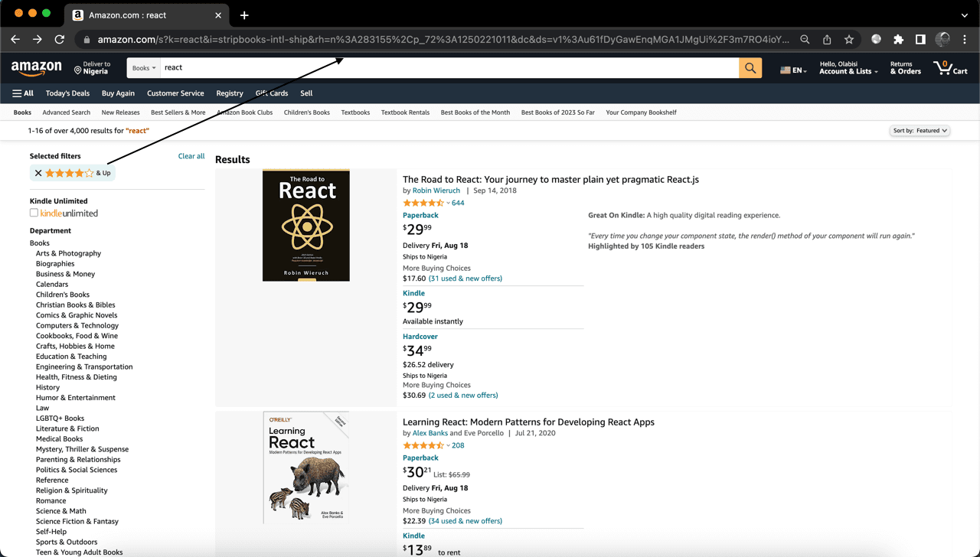Image resolution: width=980 pixels, height=557 pixels.
Task: Open author Robin Wieruch link
Action: point(436,191)
